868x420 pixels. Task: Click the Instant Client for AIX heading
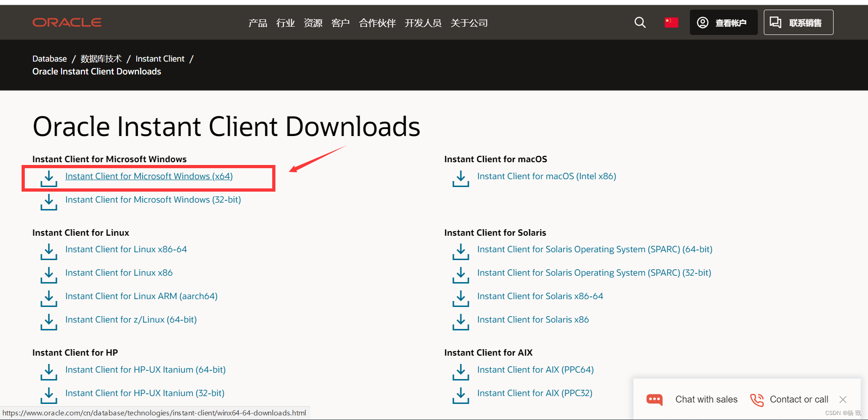click(x=488, y=353)
